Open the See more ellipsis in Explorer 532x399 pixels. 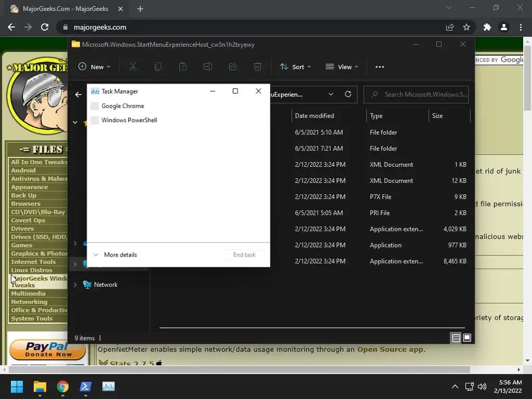click(x=380, y=67)
